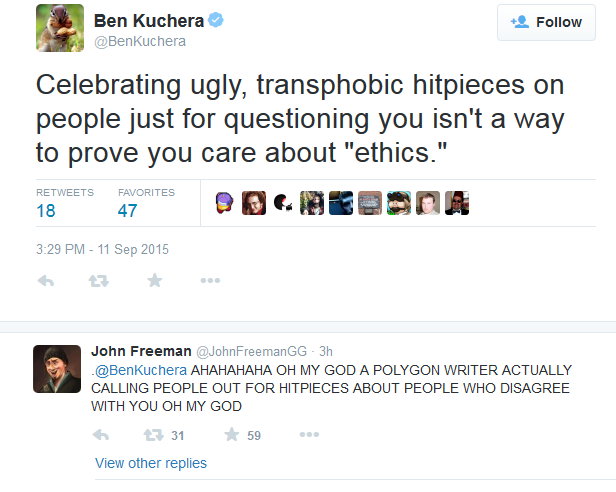Open last favoriter avatar with fez hat
This screenshot has width=616, height=492.
[457, 203]
